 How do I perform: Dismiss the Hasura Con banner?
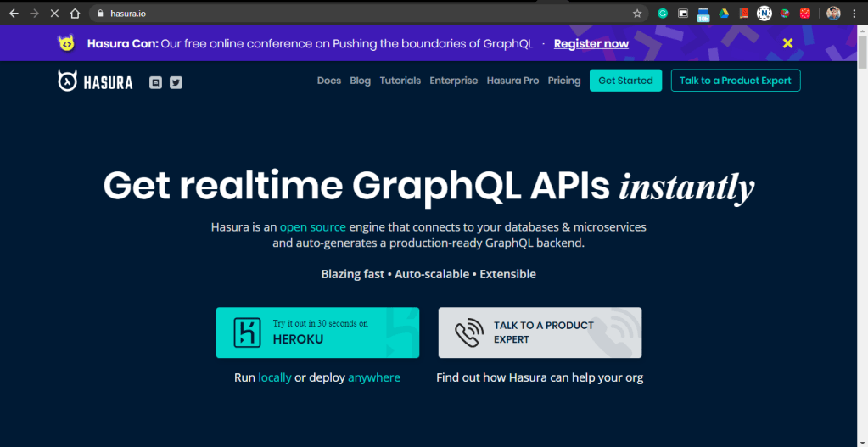point(787,43)
